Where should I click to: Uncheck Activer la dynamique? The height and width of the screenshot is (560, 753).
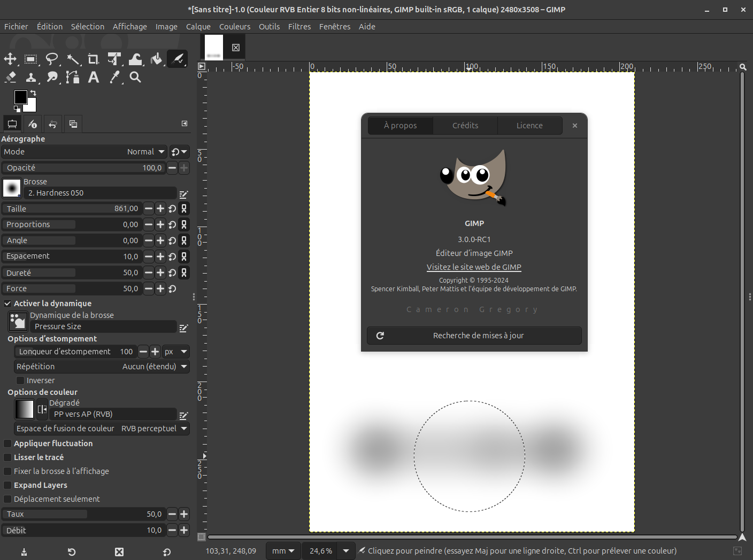[x=7, y=304]
